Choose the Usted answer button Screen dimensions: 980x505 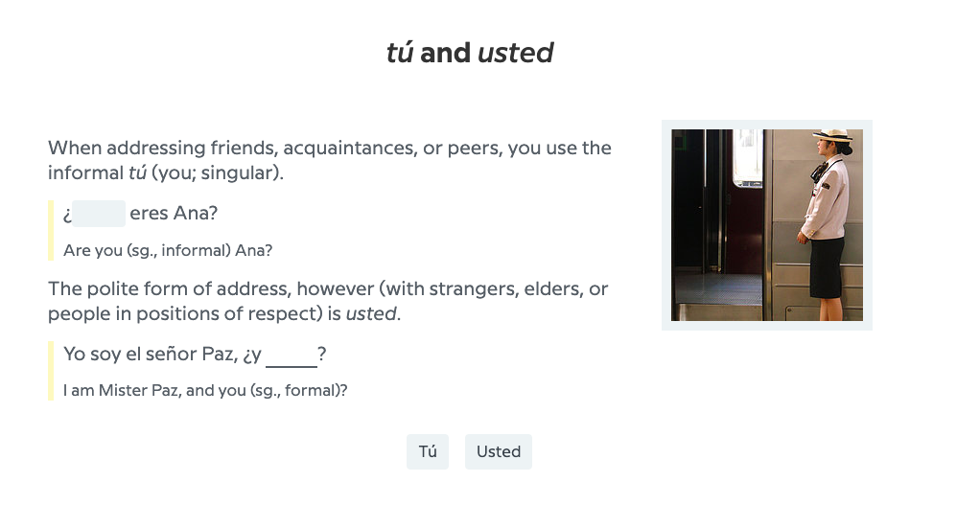click(x=498, y=451)
